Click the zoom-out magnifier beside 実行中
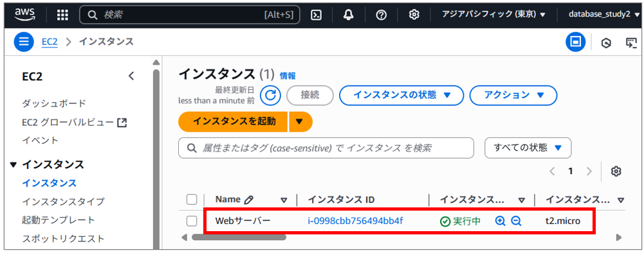This screenshot has width=644, height=253. 516,221
